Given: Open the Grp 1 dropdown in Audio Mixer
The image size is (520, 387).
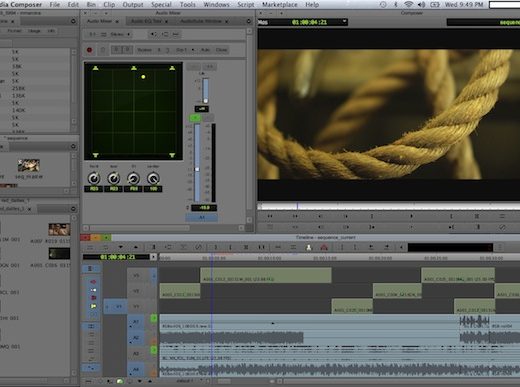Looking at the screenshot, I should point(185,50).
